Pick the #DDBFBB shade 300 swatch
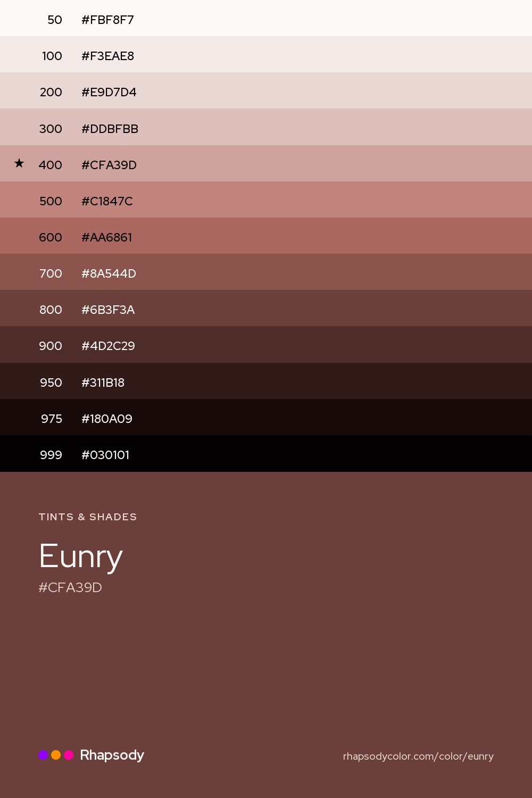 [266, 127]
